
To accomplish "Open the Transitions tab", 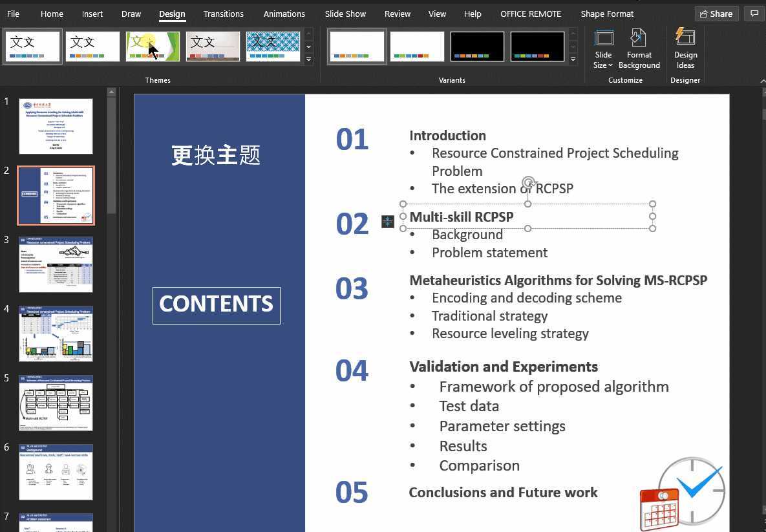I will (223, 14).
